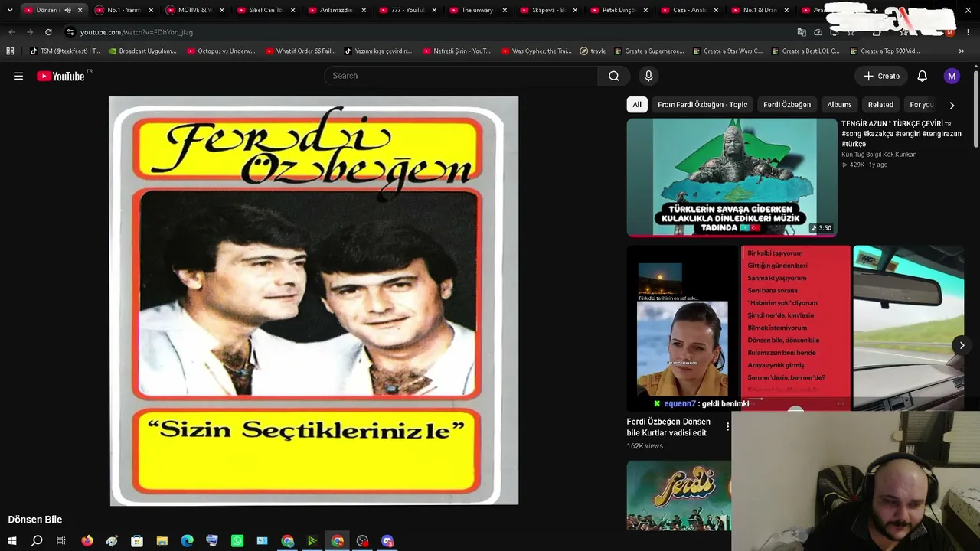Click the search magnifier button
The height and width of the screenshot is (551, 980).
pos(614,76)
